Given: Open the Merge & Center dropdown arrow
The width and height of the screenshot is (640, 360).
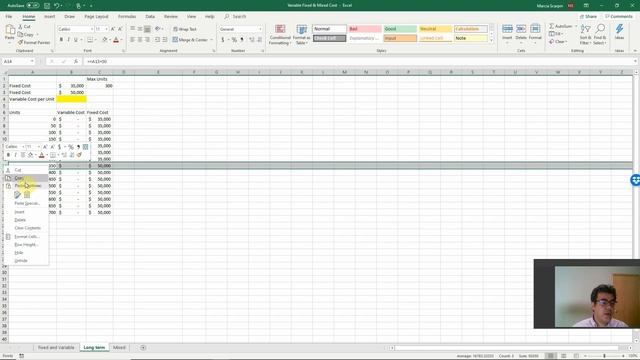Looking at the screenshot, I should (211, 40).
